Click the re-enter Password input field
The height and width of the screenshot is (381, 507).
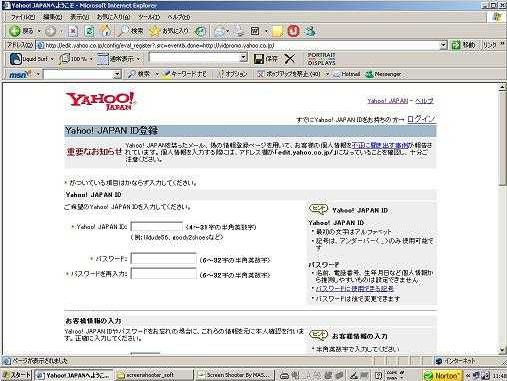tap(163, 274)
